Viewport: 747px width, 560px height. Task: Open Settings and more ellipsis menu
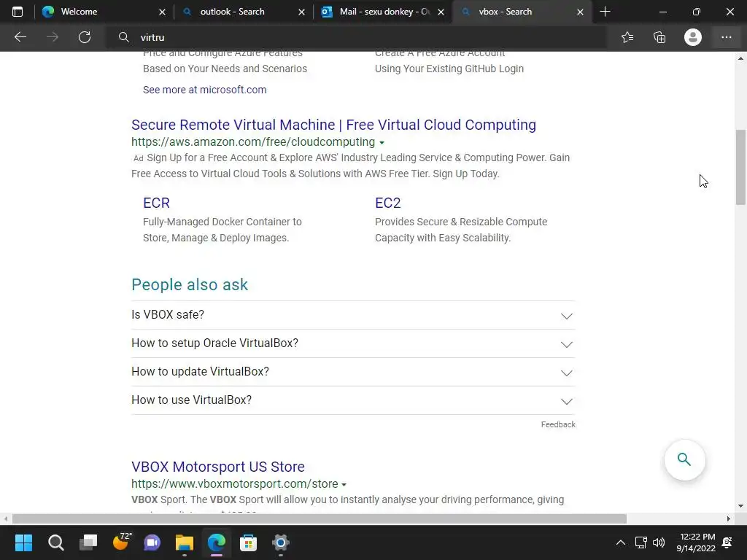click(x=726, y=37)
